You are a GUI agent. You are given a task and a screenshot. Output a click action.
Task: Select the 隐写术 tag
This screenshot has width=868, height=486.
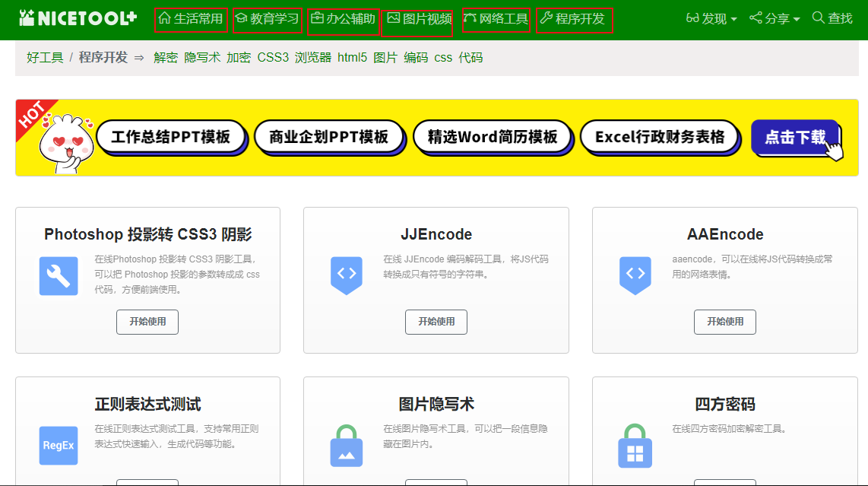click(202, 58)
